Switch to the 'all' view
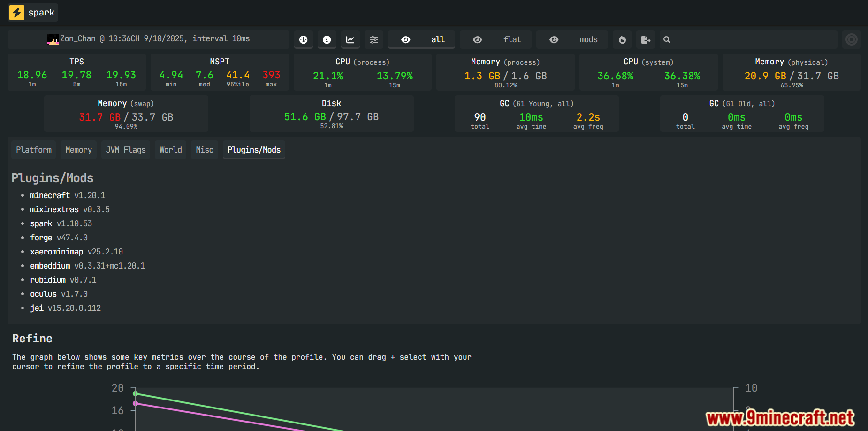 (421, 40)
